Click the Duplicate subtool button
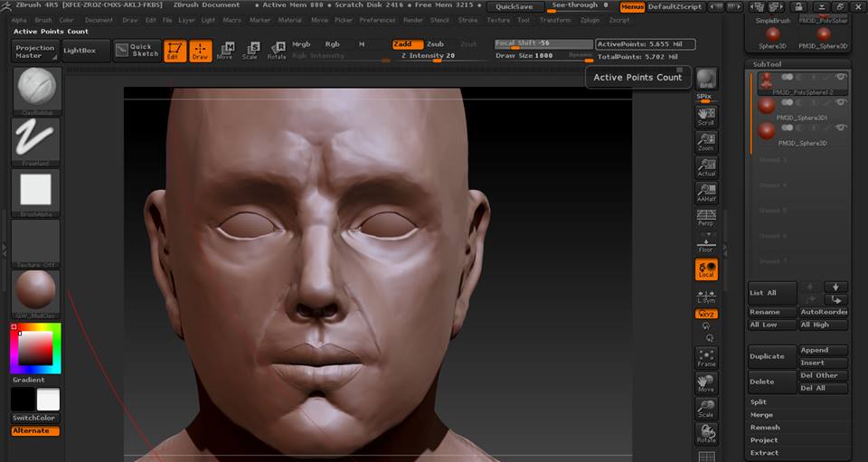Viewport: 868px width, 462px height. coord(771,356)
